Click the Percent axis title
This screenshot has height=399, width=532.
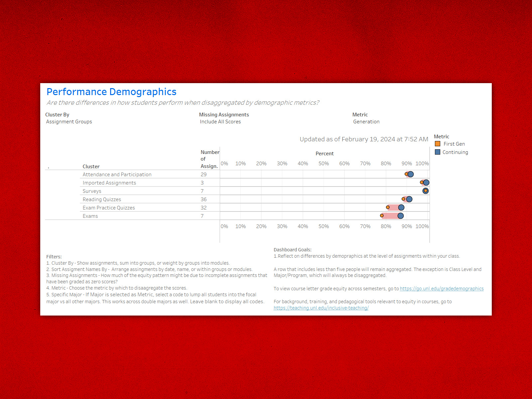coord(325,154)
